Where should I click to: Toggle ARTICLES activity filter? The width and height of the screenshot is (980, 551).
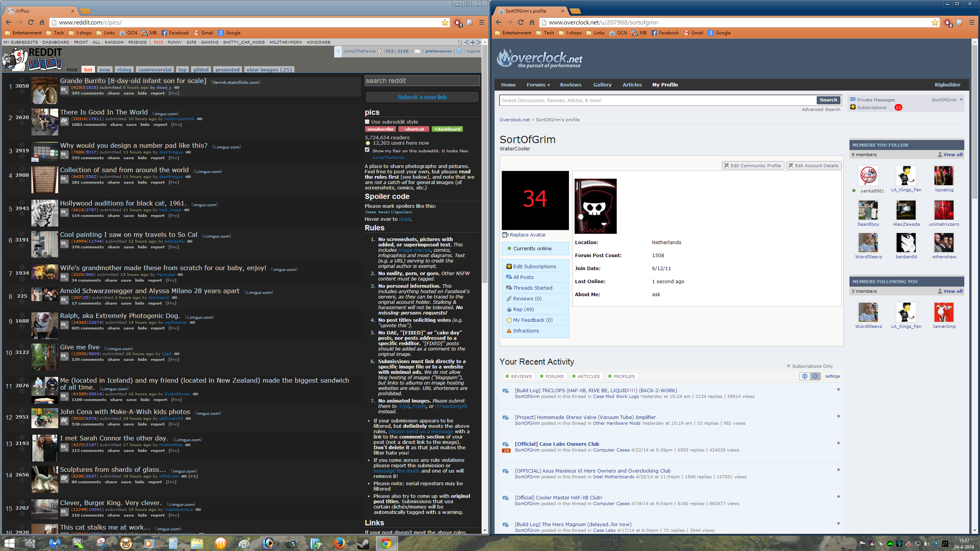pyautogui.click(x=586, y=376)
